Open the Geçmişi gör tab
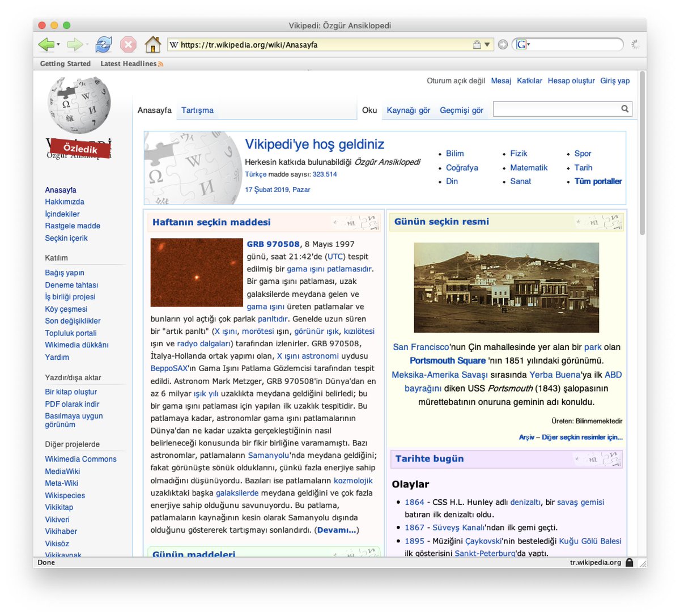 (x=462, y=110)
